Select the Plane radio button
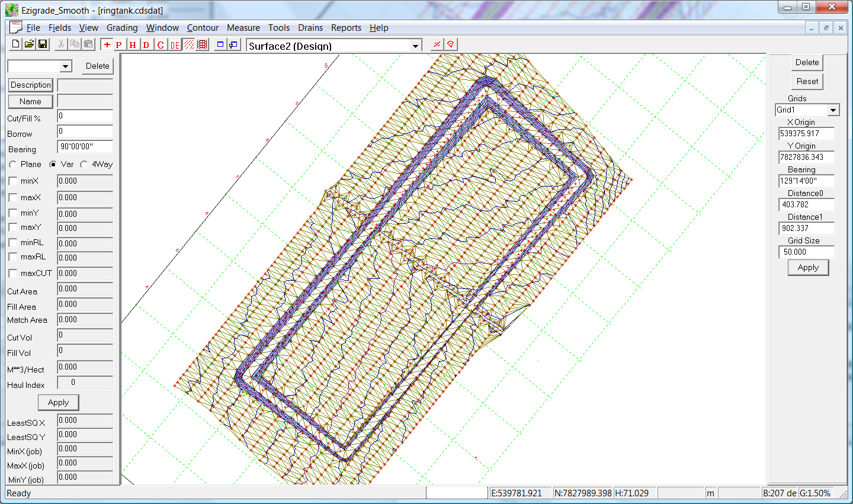 [14, 165]
